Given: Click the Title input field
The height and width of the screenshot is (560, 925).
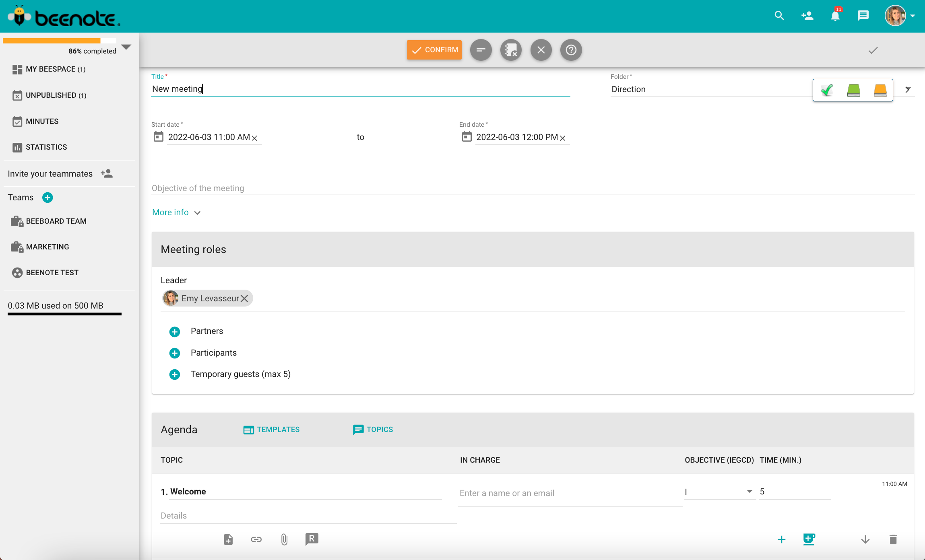Looking at the screenshot, I should click(360, 89).
